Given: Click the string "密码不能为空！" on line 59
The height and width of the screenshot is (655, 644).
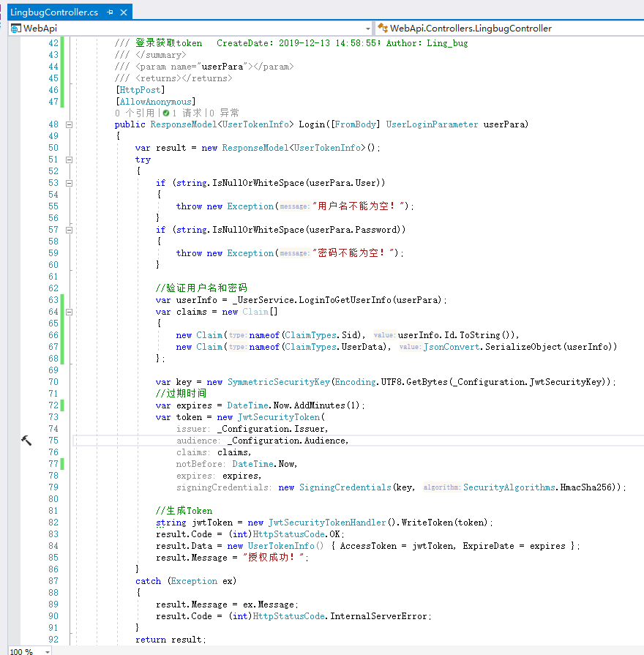Looking at the screenshot, I should [353, 253].
